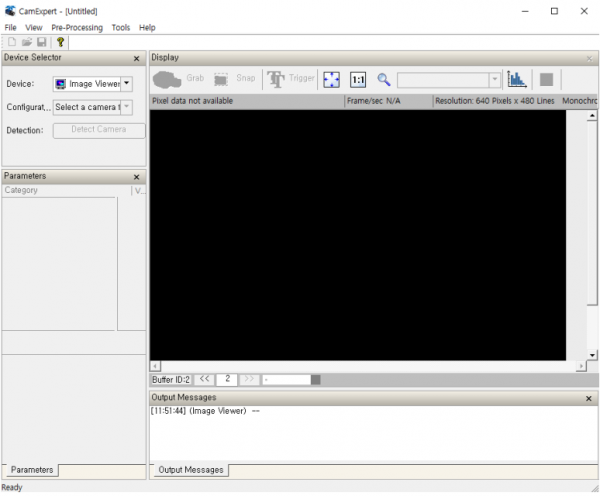Open the Help menu
Viewport: 600px width, 496px height.
click(x=147, y=28)
